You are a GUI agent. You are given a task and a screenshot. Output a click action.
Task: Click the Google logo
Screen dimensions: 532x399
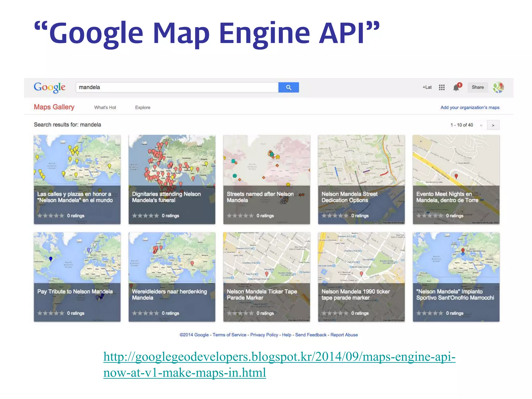(50, 87)
